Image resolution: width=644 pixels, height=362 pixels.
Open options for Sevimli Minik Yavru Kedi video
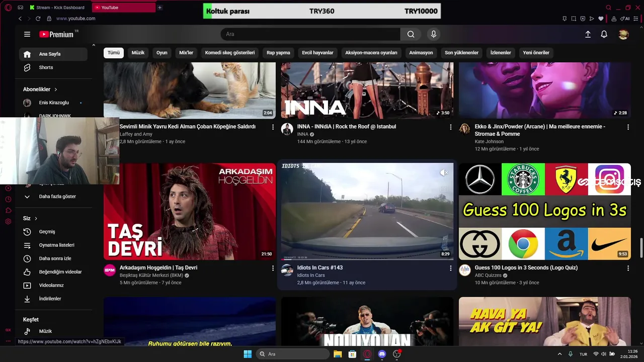tap(273, 127)
